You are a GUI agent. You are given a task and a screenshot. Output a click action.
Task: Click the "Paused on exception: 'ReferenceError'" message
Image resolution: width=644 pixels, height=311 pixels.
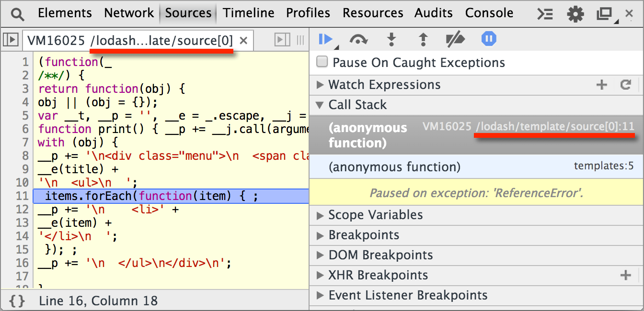(x=476, y=193)
